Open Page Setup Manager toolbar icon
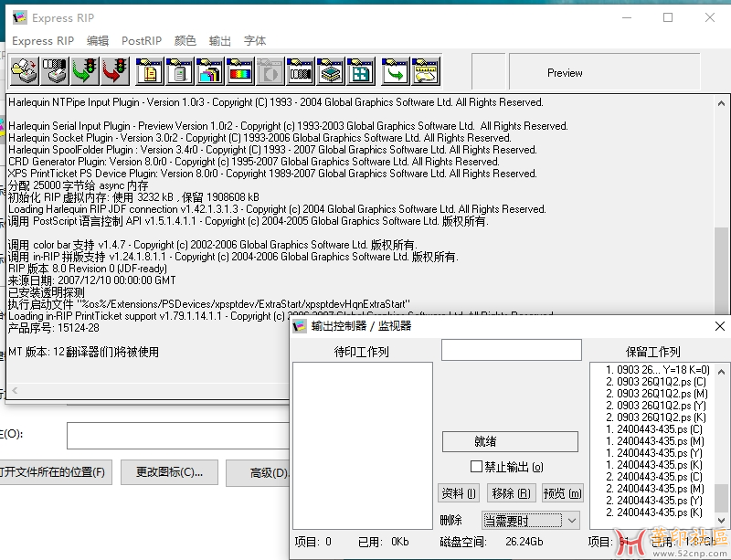 click(150, 71)
